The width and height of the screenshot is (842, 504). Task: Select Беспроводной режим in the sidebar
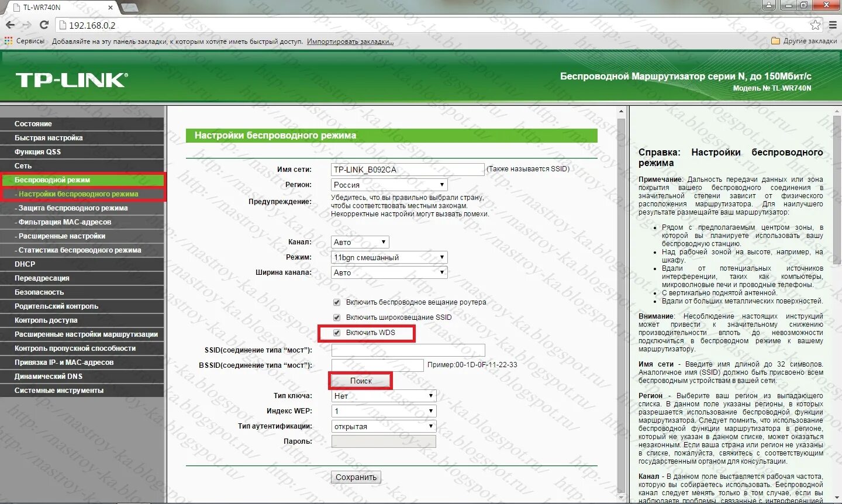tap(82, 180)
